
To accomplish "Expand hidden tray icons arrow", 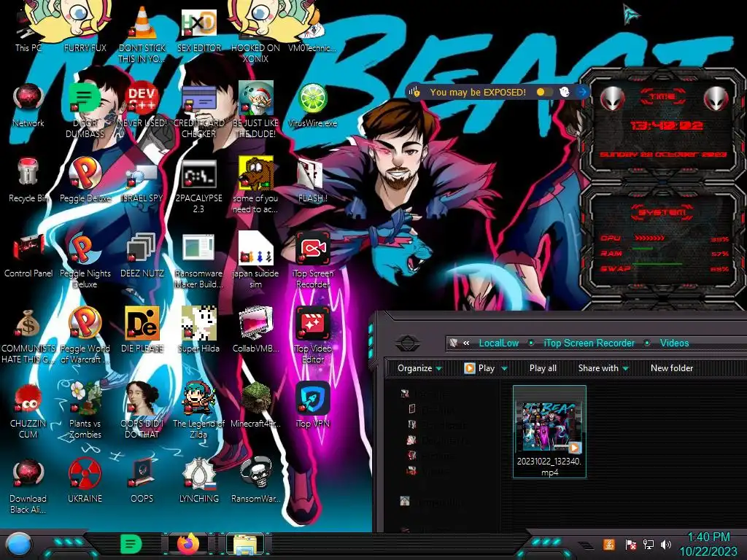I will click(587, 545).
